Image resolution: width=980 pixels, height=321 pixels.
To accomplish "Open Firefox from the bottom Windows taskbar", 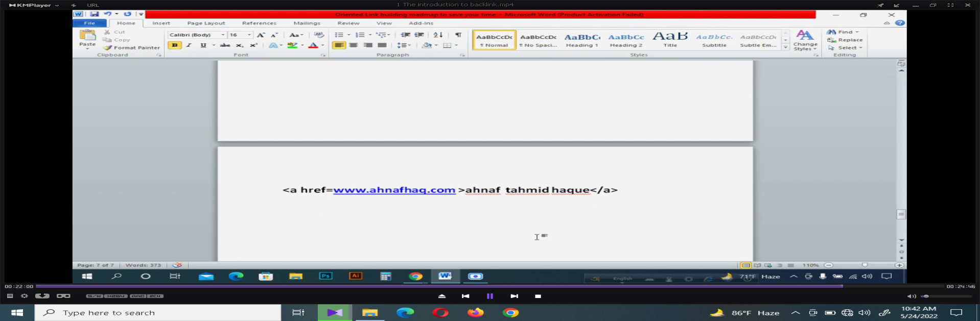I will tap(475, 312).
